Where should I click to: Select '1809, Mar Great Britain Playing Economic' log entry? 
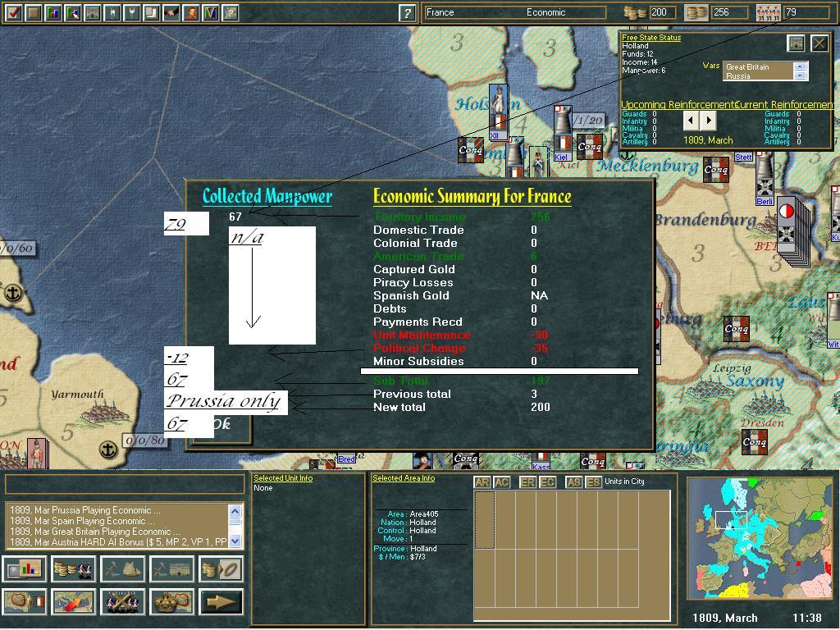point(117,532)
